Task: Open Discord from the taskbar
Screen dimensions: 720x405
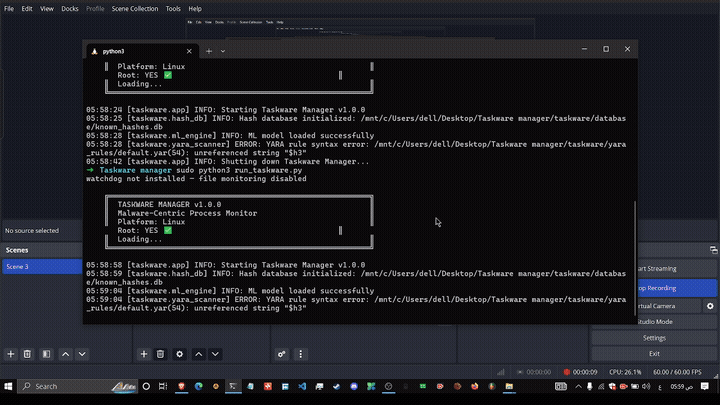Action: click(354, 386)
